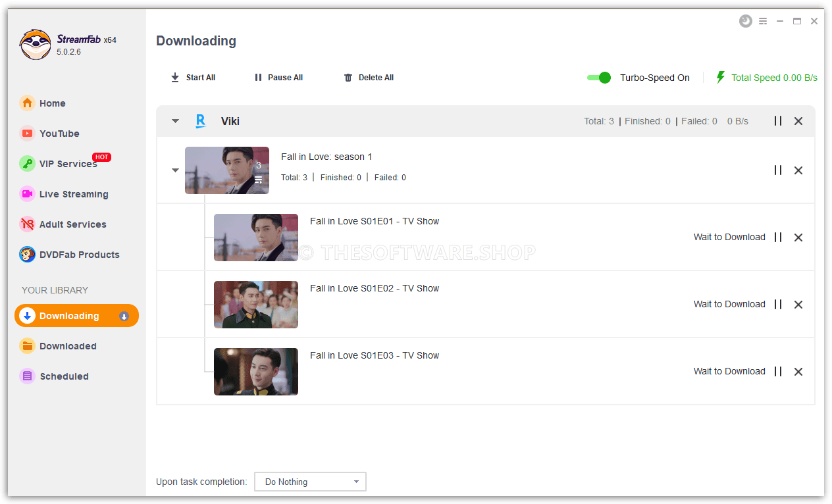Screen dimensions: 832x504
Task: Open the Upon task completion dropdown
Action: tap(310, 482)
